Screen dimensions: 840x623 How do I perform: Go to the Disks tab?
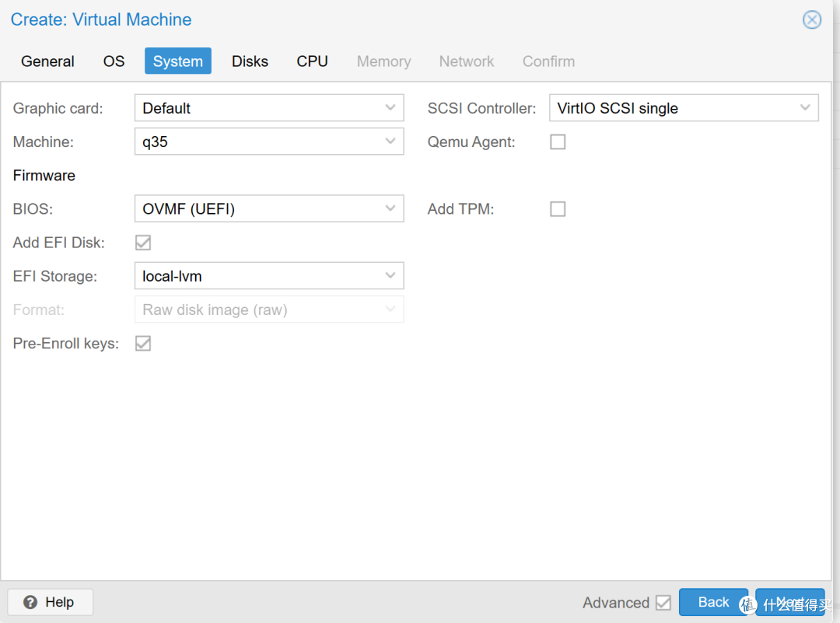pos(250,61)
